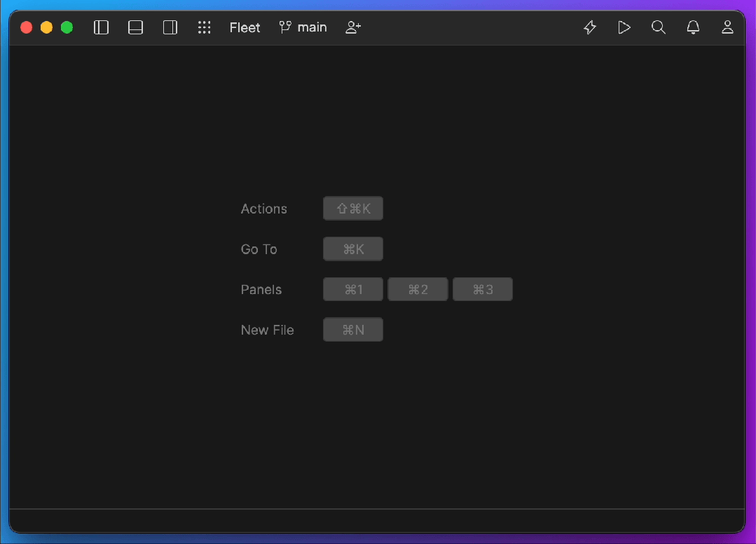Open the main branch selector
The image size is (756, 544).
coord(303,27)
